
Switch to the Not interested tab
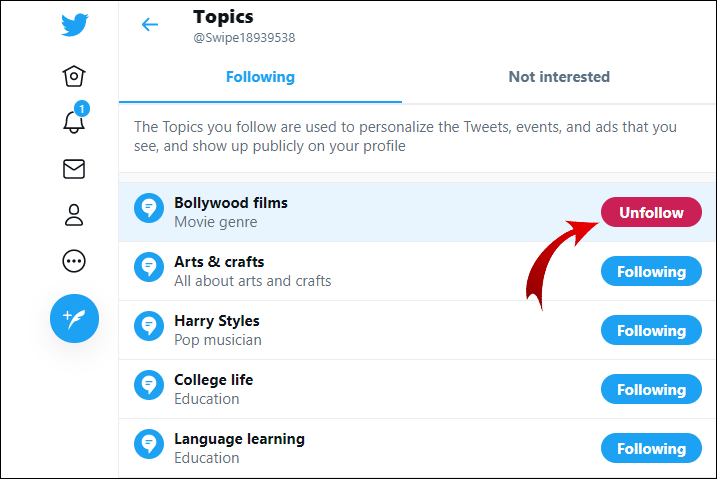pyautogui.click(x=559, y=77)
